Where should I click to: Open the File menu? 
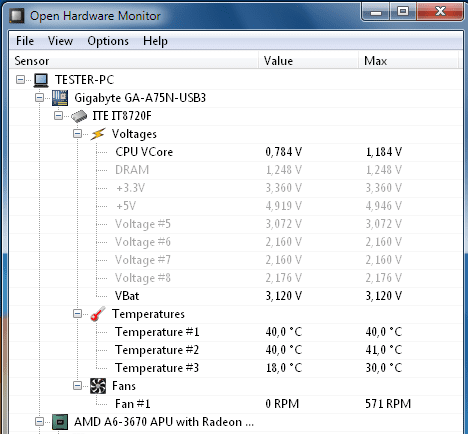[x=25, y=41]
